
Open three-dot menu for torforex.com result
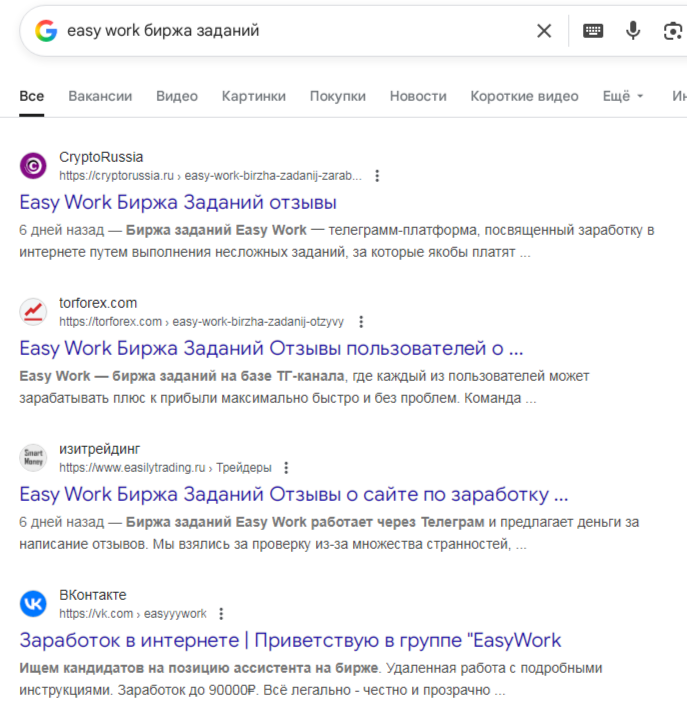pyautogui.click(x=361, y=322)
